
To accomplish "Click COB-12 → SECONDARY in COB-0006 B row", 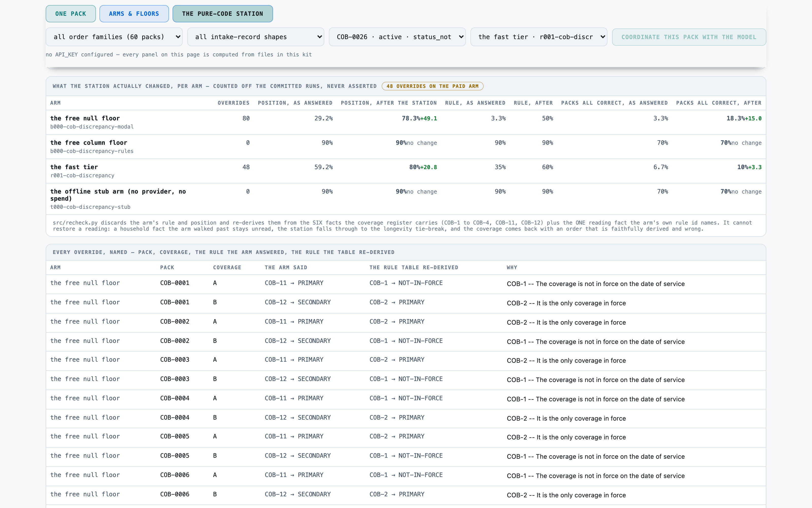I will (x=298, y=494).
